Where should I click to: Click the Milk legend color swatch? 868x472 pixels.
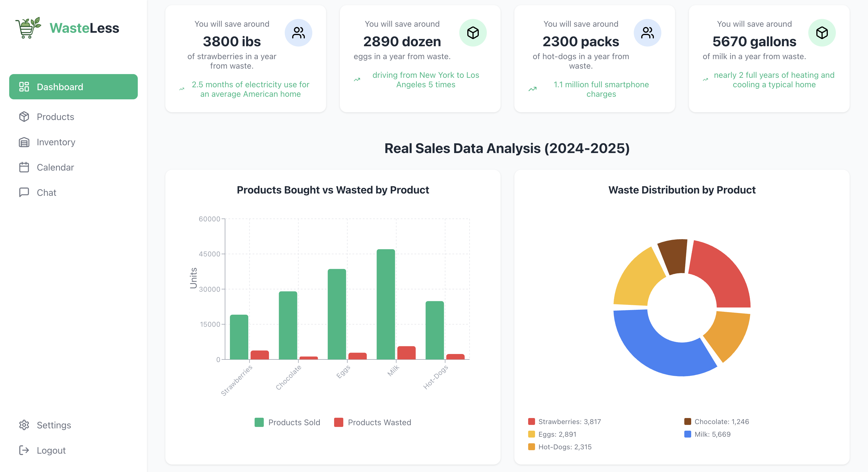[x=687, y=434]
